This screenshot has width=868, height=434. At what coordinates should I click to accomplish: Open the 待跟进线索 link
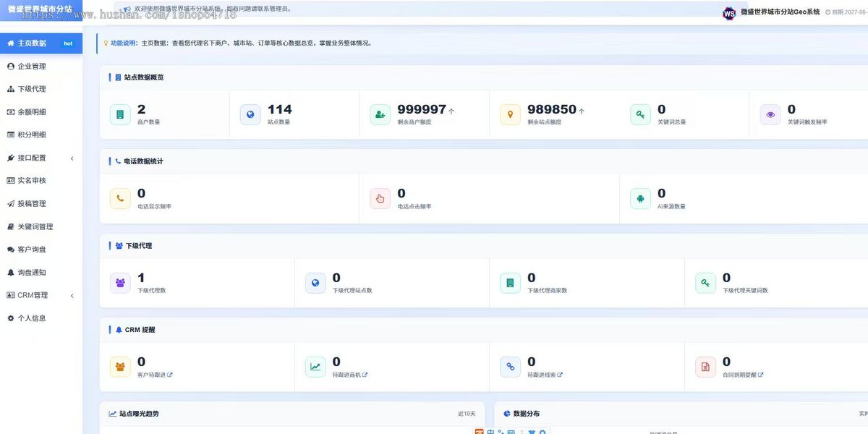click(545, 375)
